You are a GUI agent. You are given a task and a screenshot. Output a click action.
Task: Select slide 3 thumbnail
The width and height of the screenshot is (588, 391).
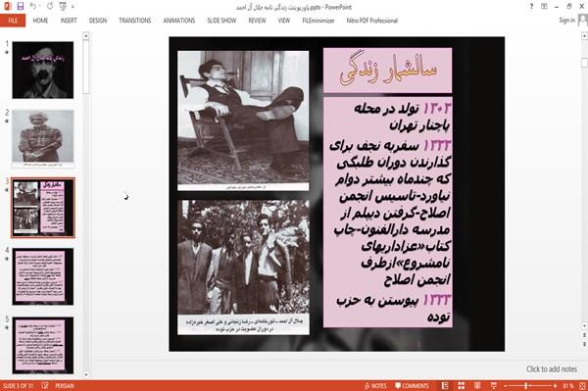43,208
